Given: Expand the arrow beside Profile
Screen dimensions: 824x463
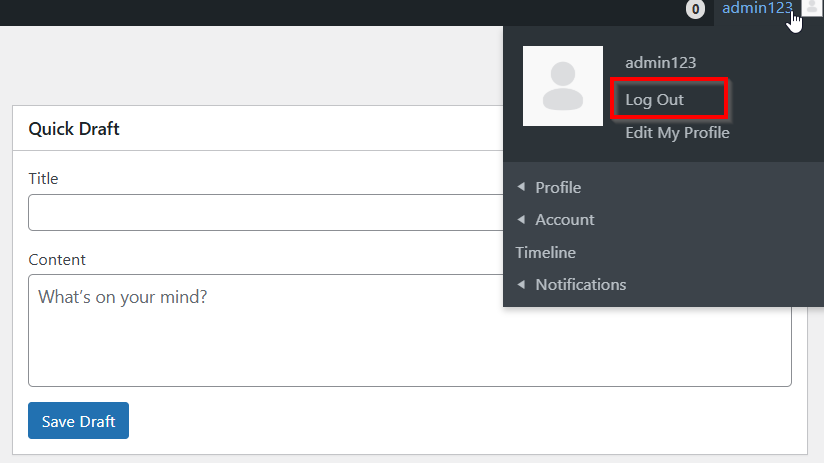Looking at the screenshot, I should pos(520,187).
